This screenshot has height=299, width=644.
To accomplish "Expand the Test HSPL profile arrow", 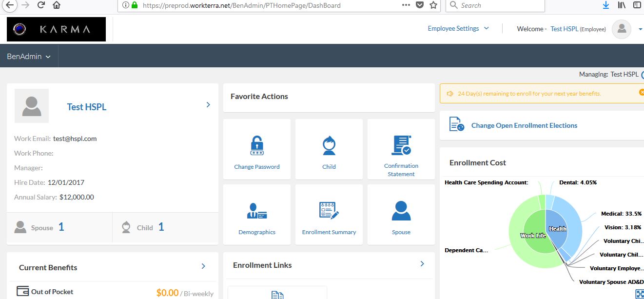I will click(x=208, y=105).
